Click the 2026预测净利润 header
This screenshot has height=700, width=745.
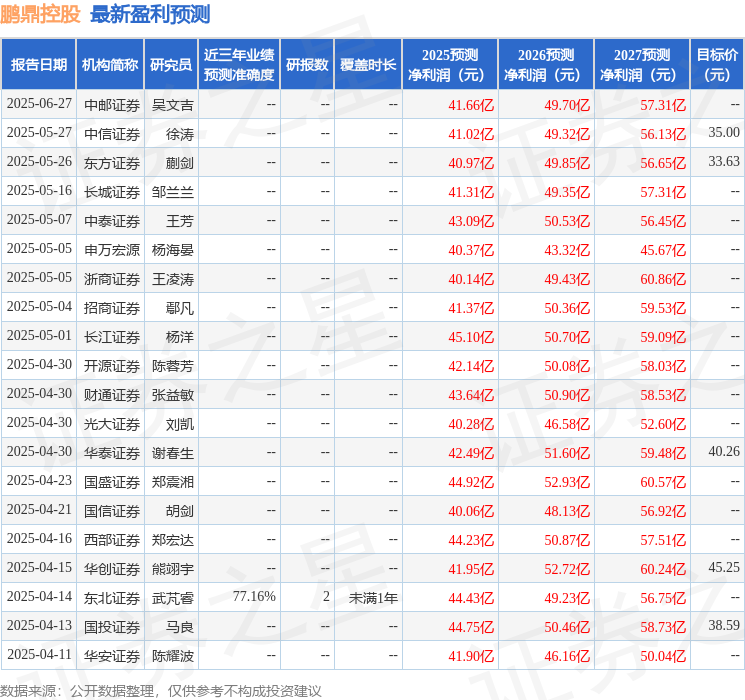546,65
